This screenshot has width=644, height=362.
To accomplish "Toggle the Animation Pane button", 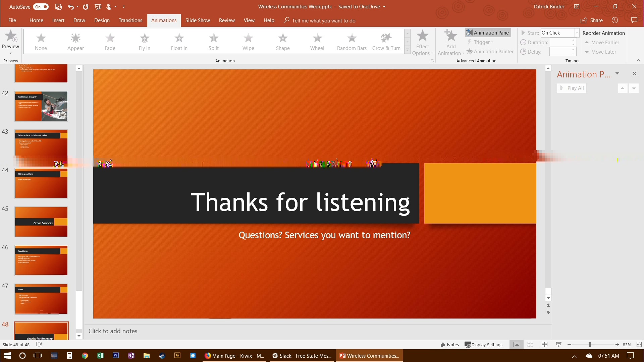I will pos(488,33).
